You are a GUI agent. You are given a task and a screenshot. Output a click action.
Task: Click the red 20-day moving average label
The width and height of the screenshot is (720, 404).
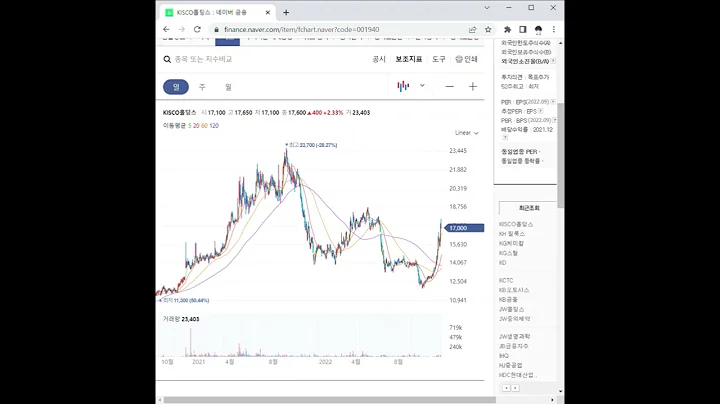pos(196,126)
